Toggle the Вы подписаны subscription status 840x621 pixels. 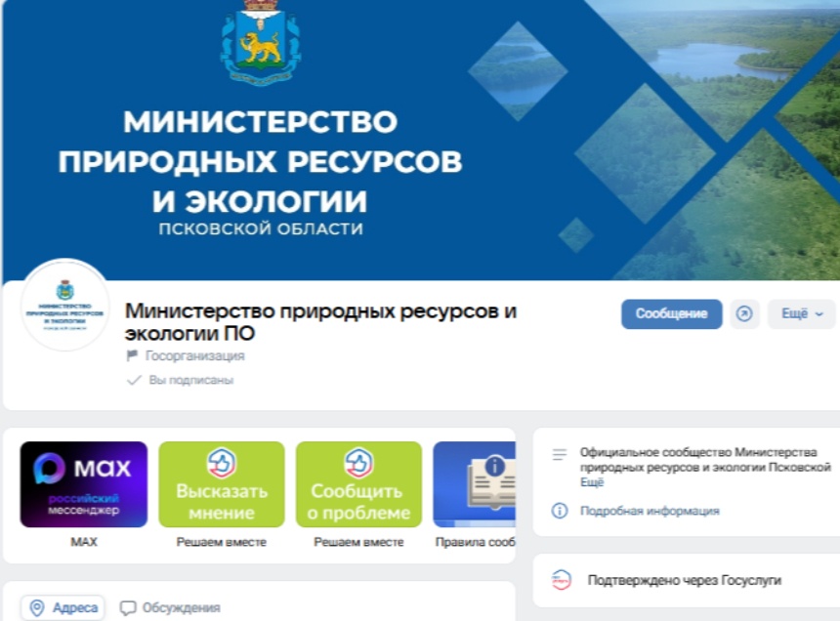click(x=181, y=380)
